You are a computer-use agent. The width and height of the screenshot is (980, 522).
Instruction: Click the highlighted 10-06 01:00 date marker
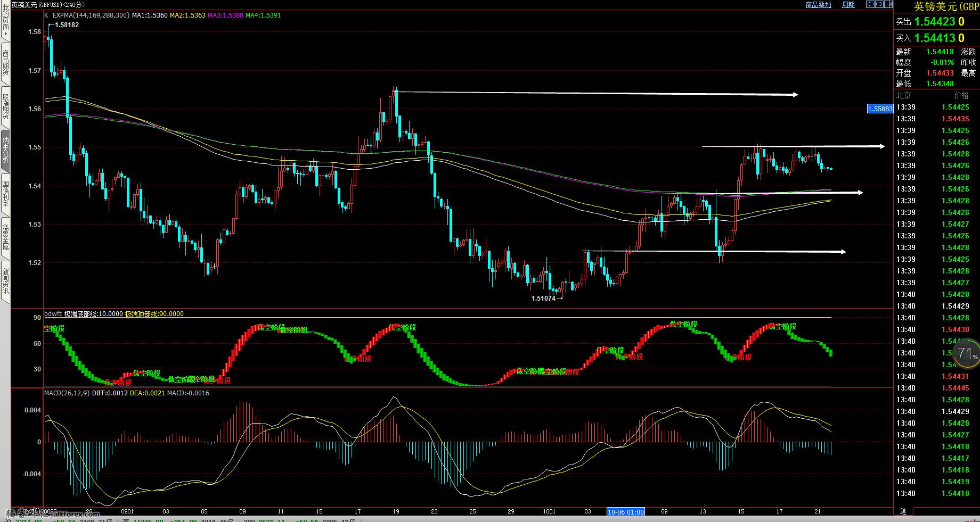626,512
